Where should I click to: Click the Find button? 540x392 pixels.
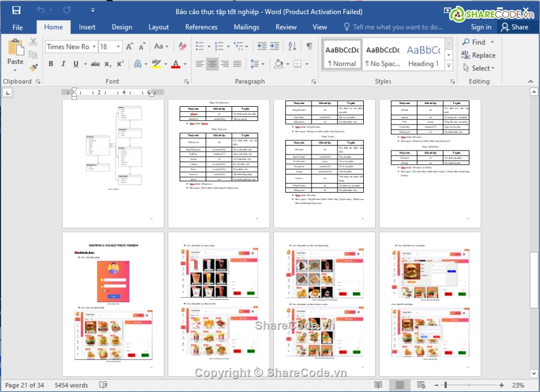474,42
